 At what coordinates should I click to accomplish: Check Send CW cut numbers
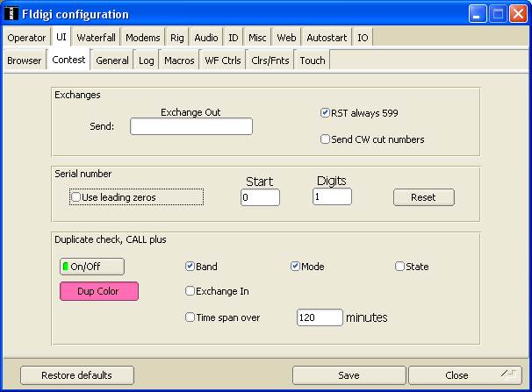[x=326, y=139]
